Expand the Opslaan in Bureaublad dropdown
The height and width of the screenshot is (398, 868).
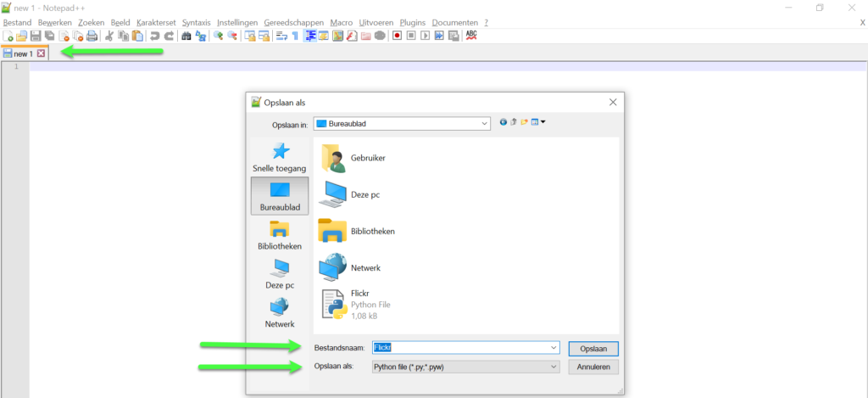point(485,123)
